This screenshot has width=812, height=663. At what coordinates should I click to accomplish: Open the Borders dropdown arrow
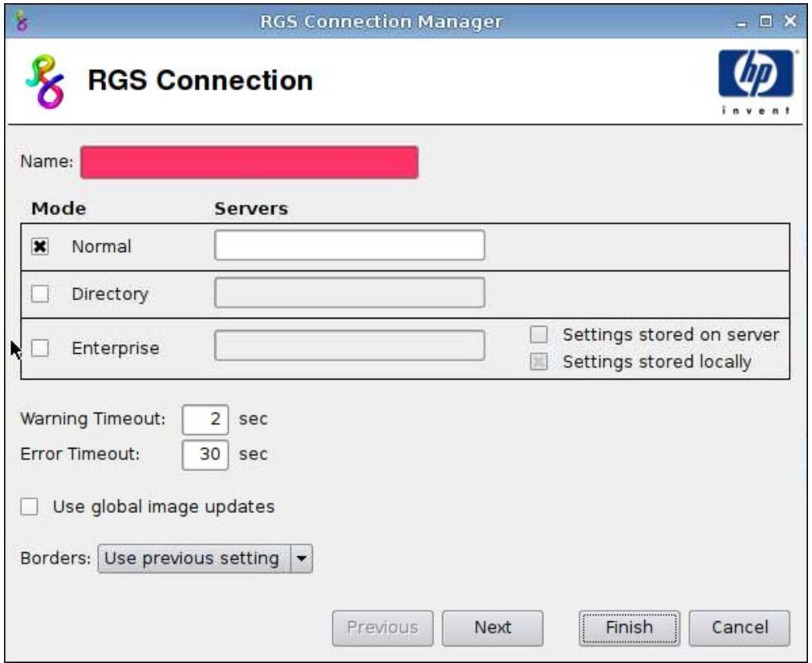click(x=302, y=559)
